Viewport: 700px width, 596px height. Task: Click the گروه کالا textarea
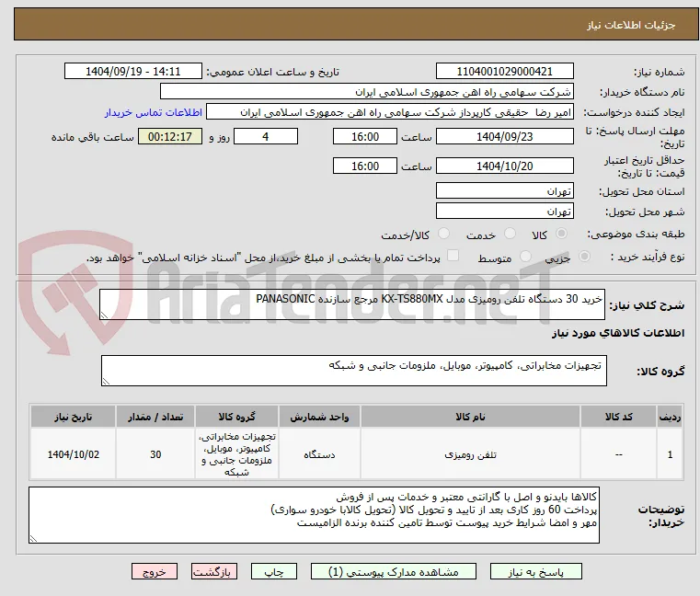pyautogui.click(x=353, y=371)
